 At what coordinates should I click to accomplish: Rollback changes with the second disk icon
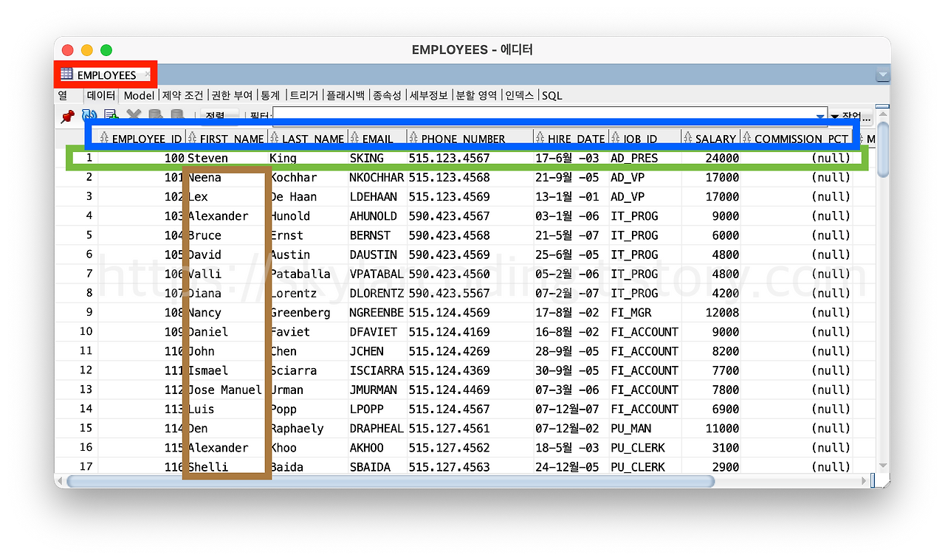coord(176,115)
